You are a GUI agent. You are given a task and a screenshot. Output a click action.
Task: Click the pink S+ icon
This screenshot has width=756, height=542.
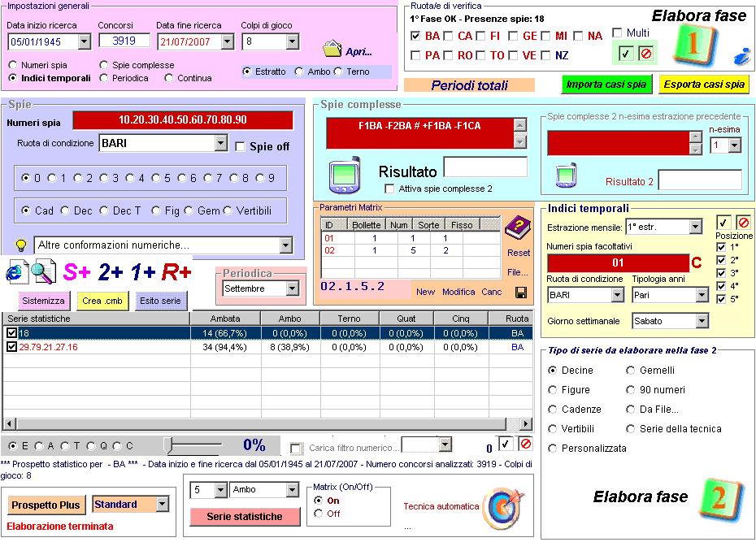pyautogui.click(x=77, y=272)
